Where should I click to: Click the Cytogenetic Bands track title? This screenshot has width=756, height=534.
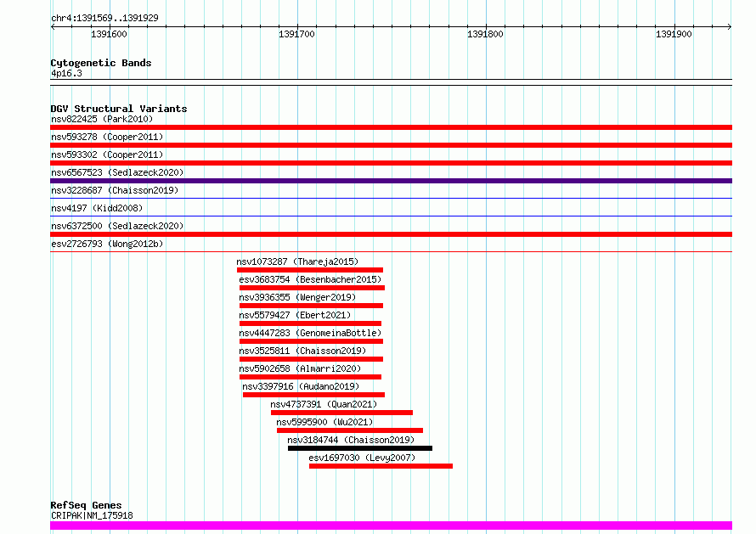click(x=101, y=63)
